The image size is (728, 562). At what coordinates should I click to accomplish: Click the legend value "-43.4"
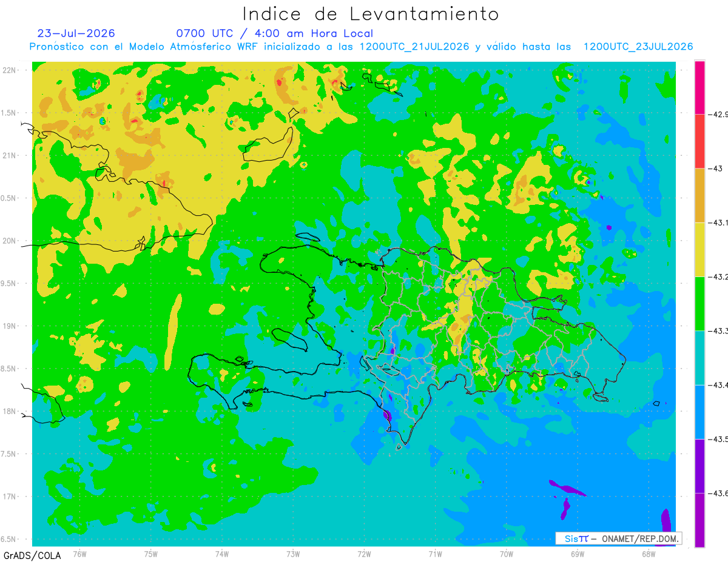click(x=719, y=385)
